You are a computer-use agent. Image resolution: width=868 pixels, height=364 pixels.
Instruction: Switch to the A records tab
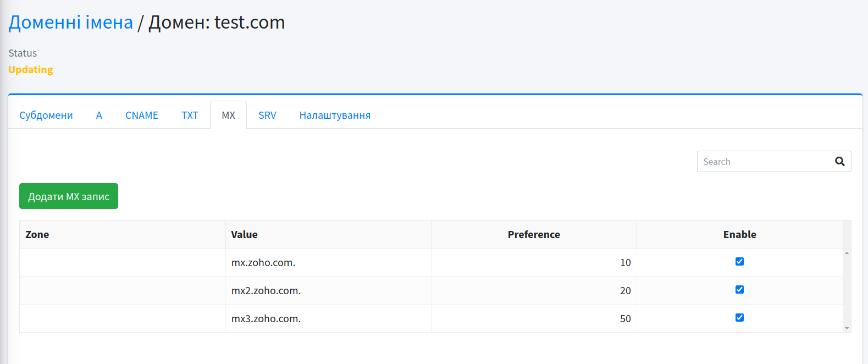tap(99, 115)
